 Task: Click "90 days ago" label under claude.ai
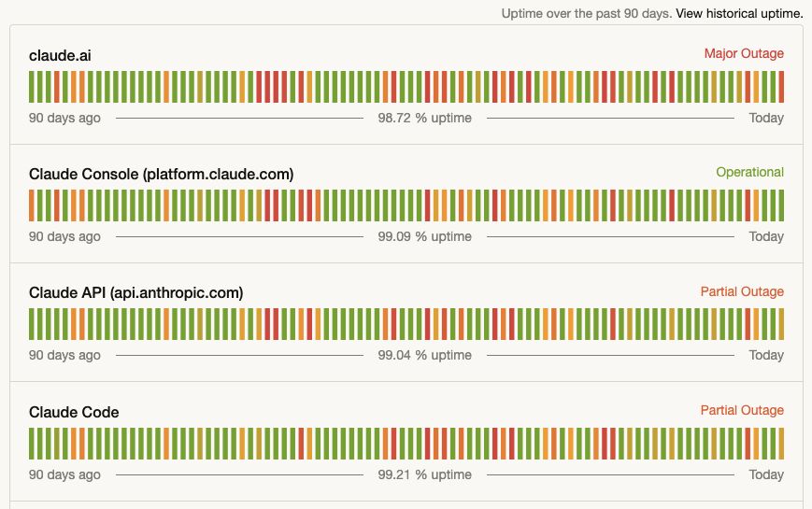click(x=64, y=118)
